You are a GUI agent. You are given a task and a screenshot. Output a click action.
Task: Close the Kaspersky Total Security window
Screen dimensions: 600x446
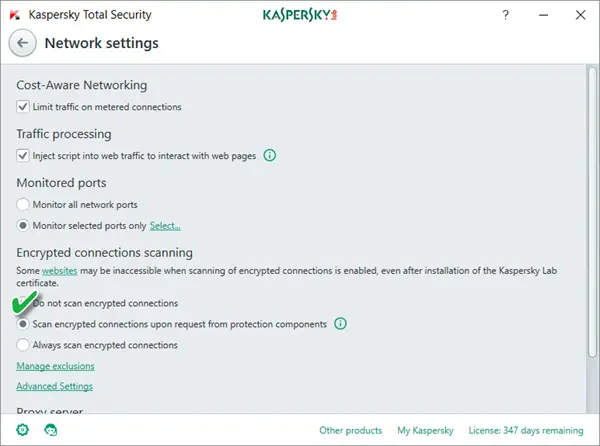(578, 16)
